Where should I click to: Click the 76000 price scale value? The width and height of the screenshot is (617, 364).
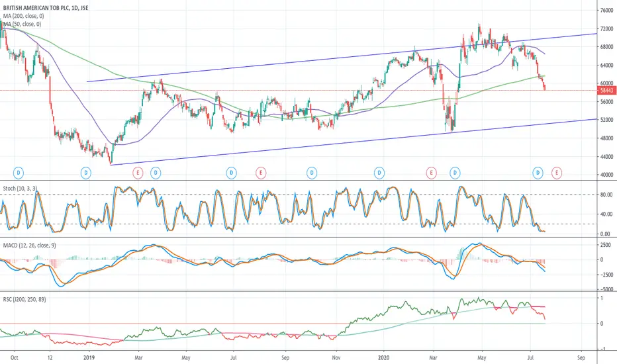(x=606, y=11)
